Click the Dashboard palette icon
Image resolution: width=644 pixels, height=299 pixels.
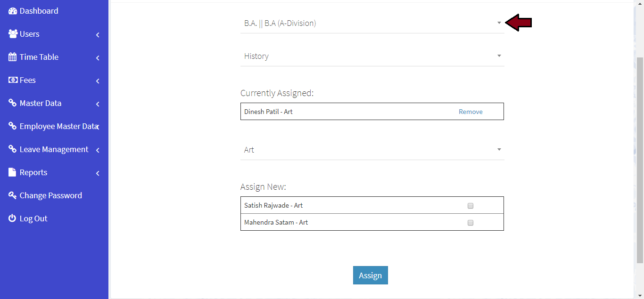tap(13, 11)
